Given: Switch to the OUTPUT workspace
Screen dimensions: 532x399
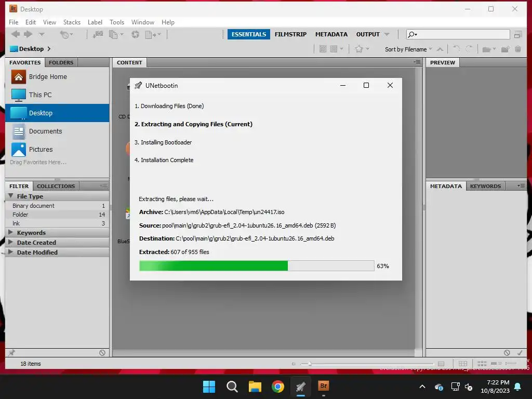Looking at the screenshot, I should point(368,34).
